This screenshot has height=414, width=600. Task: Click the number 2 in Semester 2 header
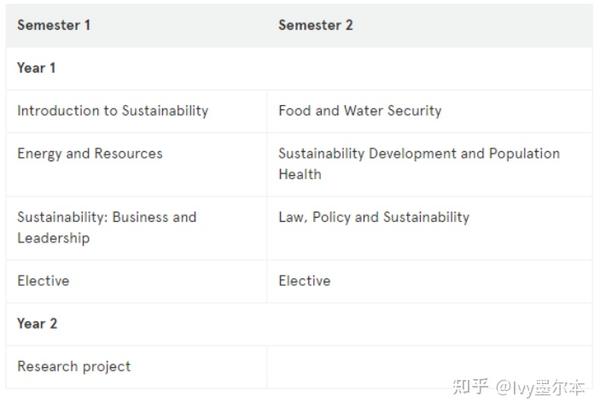[x=349, y=25]
